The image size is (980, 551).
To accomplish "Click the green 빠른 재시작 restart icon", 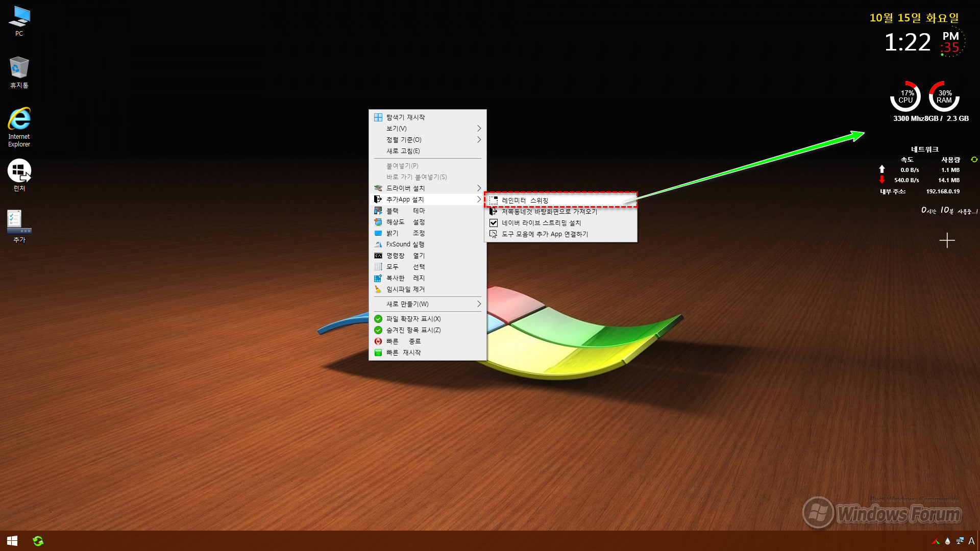I will (x=378, y=353).
